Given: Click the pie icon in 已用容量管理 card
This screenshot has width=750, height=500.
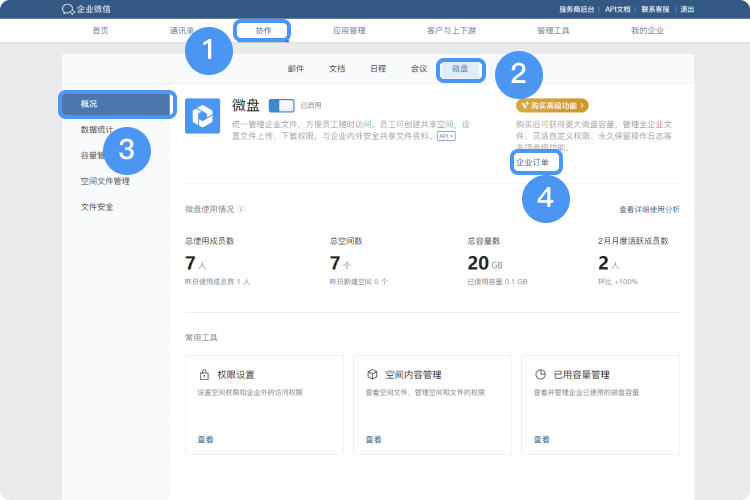Looking at the screenshot, I should point(540,374).
